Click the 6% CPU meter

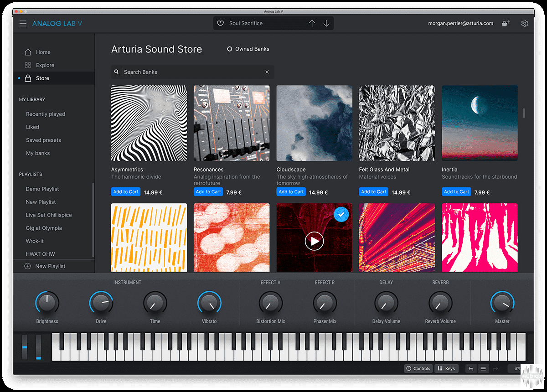(x=517, y=369)
